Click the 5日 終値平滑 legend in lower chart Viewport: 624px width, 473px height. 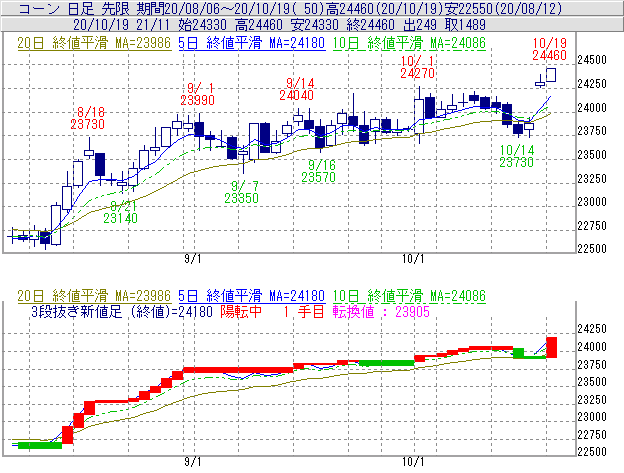(x=252, y=296)
